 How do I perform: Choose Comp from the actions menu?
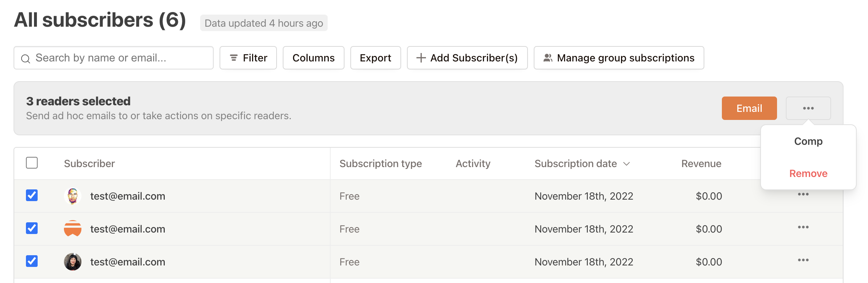[x=808, y=141]
